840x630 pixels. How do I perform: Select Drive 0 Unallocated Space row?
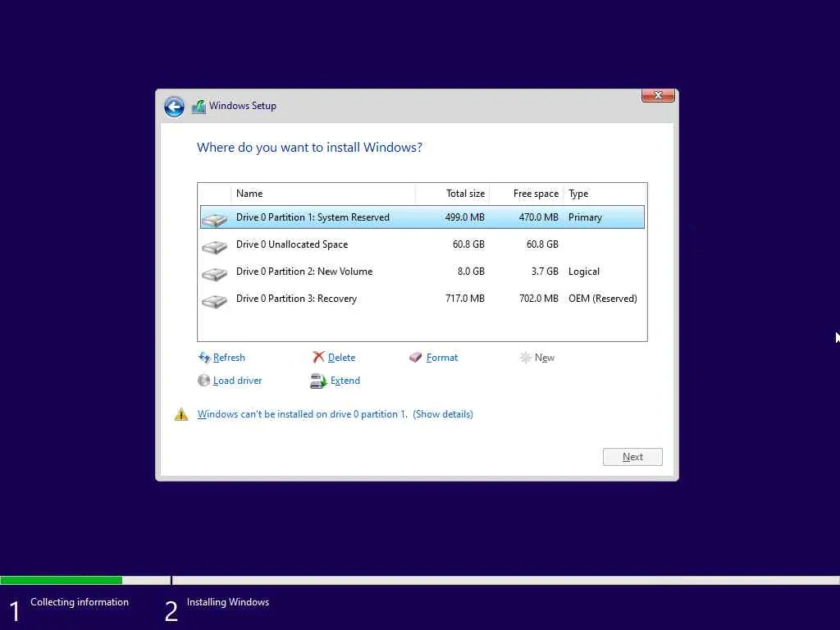tap(422, 244)
